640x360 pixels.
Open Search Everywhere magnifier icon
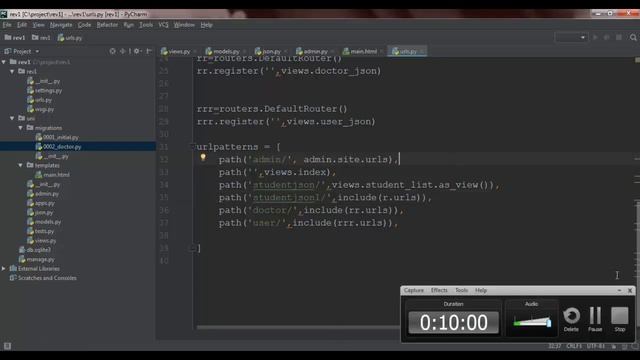point(633,37)
